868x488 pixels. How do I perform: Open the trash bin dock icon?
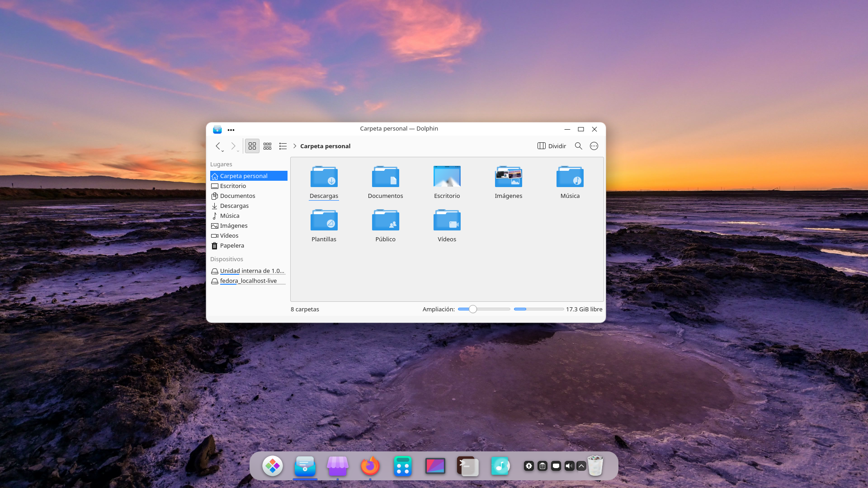pos(595,466)
